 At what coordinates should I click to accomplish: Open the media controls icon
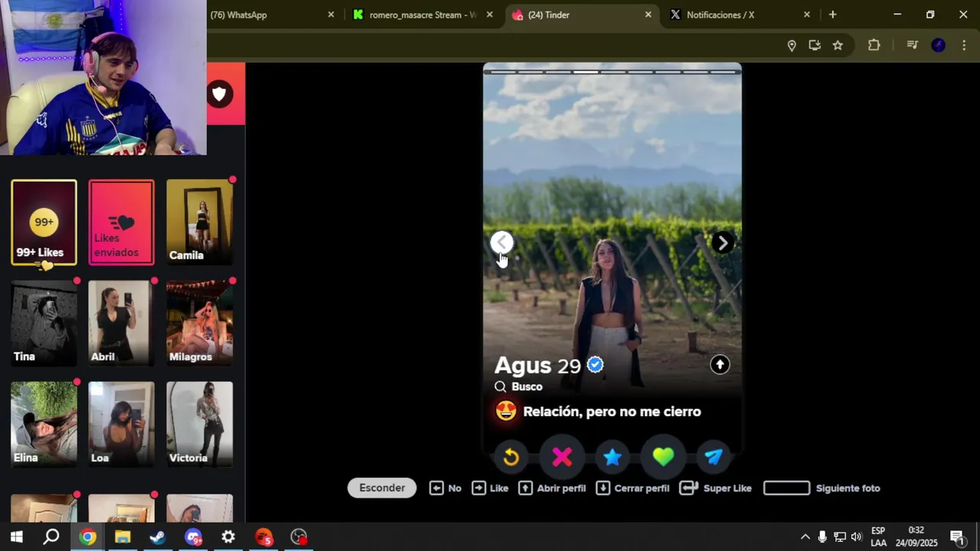[912, 45]
